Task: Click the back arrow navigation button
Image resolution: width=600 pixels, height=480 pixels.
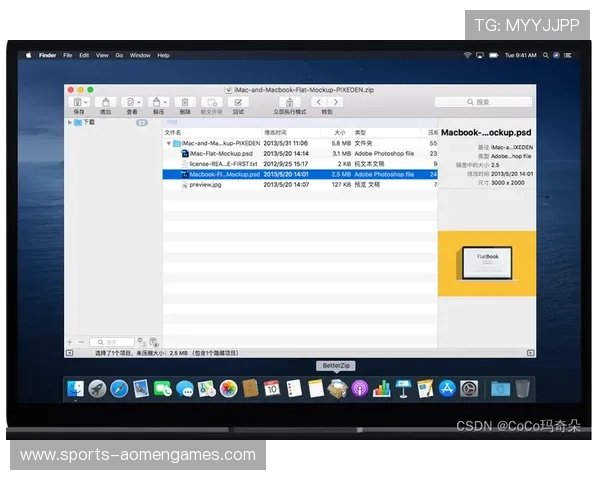Action: tap(319, 102)
